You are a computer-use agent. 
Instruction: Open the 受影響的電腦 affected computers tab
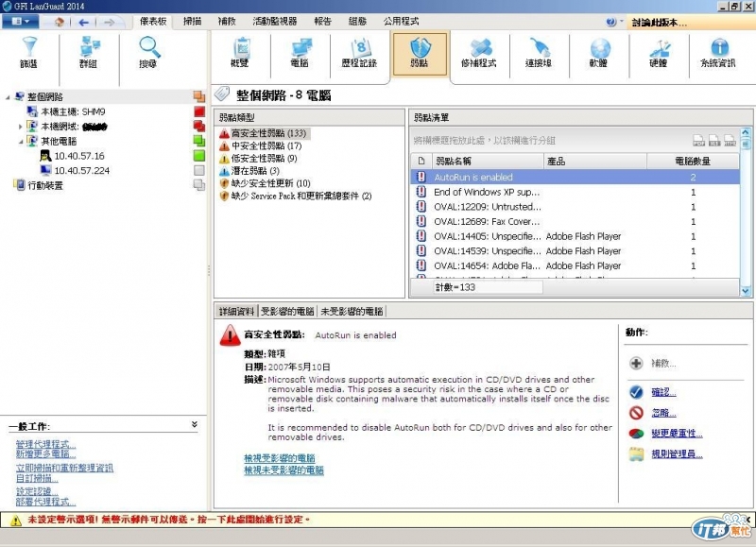tap(287, 312)
